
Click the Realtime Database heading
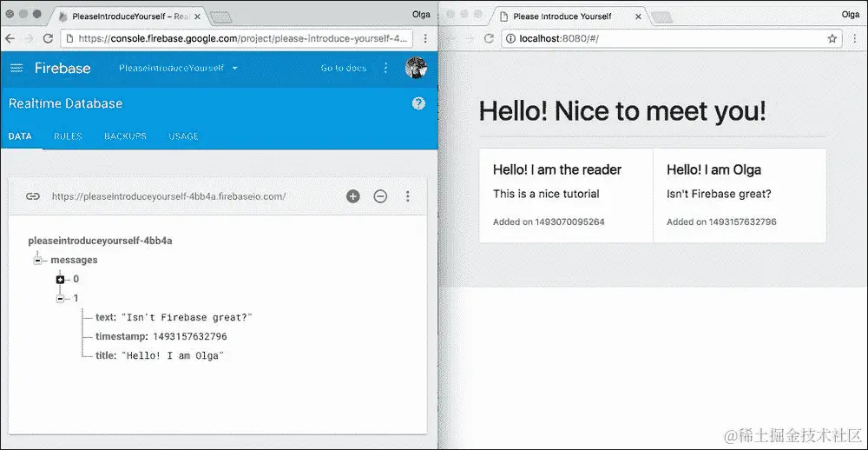coord(65,103)
